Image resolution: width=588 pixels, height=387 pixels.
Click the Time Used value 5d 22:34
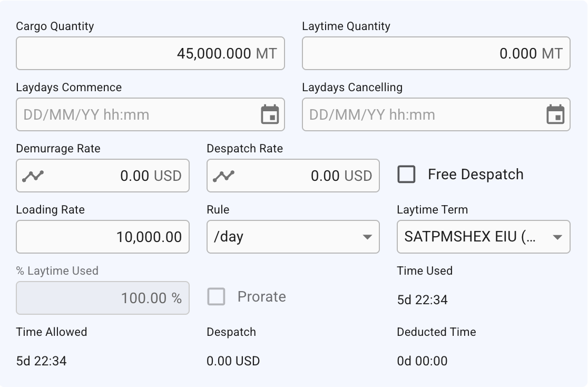[422, 300]
